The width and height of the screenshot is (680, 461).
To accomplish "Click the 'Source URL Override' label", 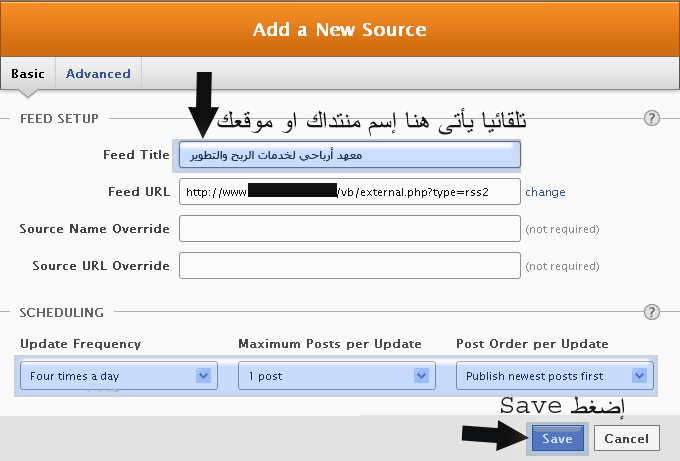I will (101, 265).
